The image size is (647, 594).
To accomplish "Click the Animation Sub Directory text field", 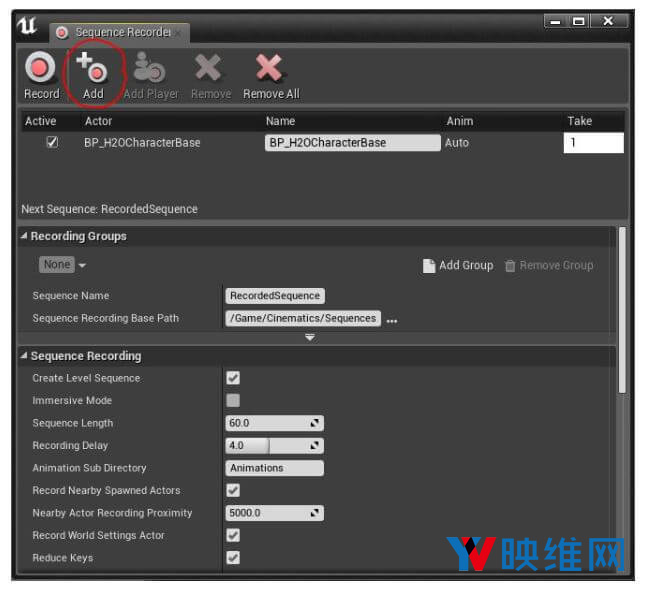I will click(x=275, y=468).
